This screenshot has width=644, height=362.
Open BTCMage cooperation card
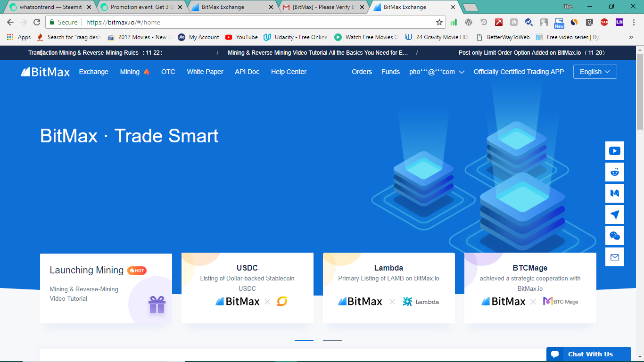click(530, 288)
